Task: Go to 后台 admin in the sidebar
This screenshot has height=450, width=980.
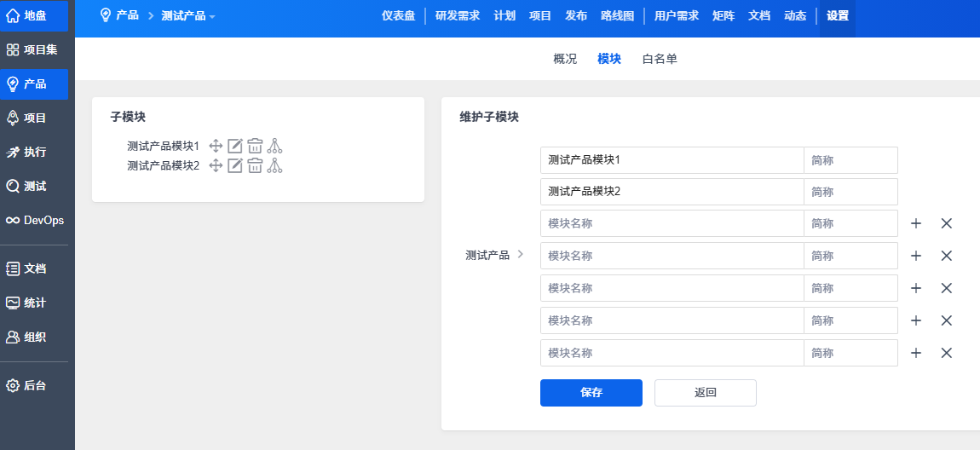Action: click(x=37, y=385)
